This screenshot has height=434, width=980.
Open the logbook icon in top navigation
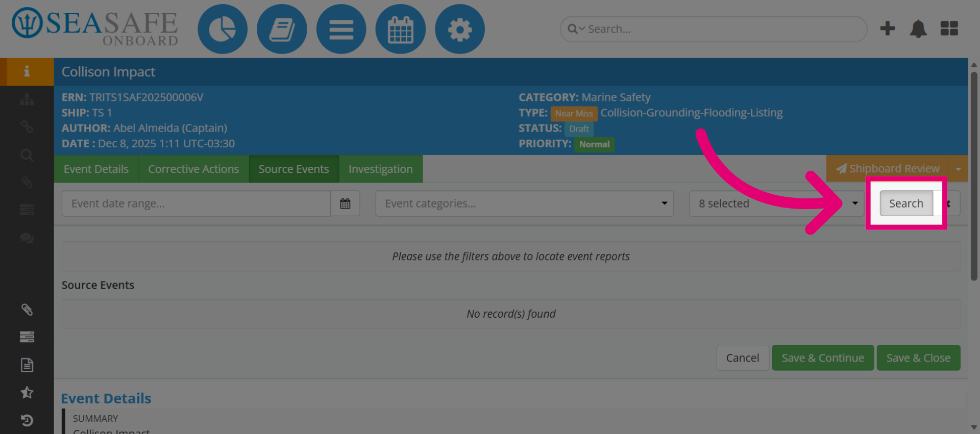click(282, 29)
